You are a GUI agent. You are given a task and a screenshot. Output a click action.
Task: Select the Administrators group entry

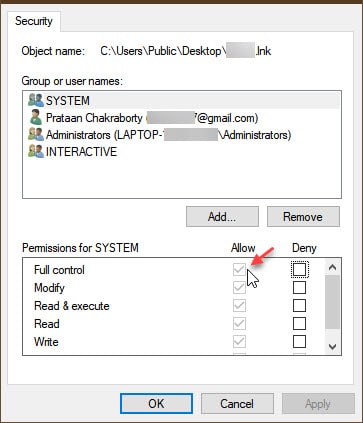pyautogui.click(x=182, y=135)
